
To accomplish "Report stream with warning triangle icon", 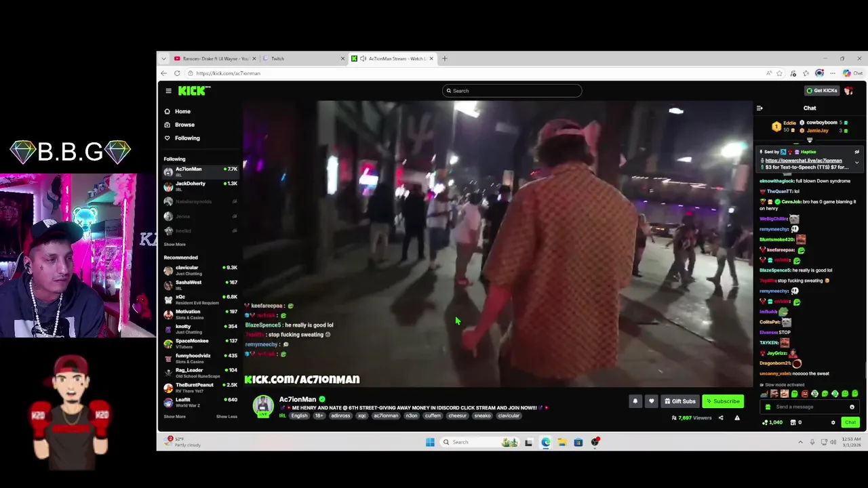I will [737, 418].
